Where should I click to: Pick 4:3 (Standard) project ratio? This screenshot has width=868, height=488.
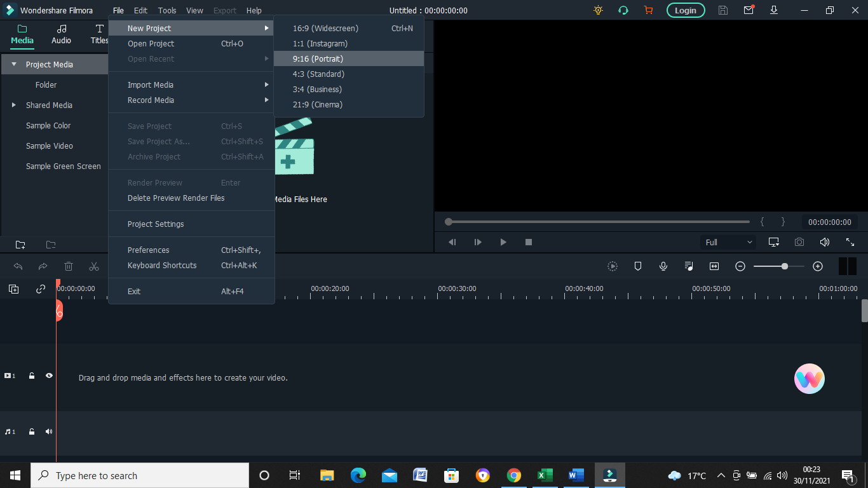[x=349, y=74]
